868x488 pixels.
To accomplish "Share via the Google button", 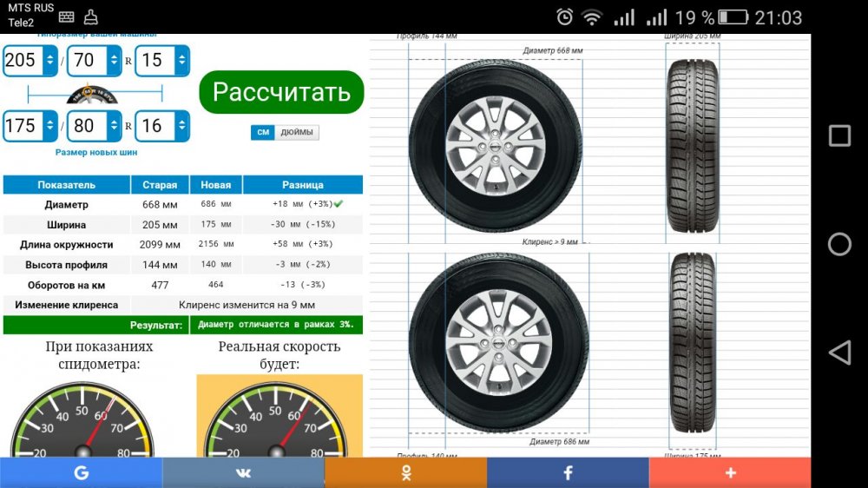I will click(81, 472).
